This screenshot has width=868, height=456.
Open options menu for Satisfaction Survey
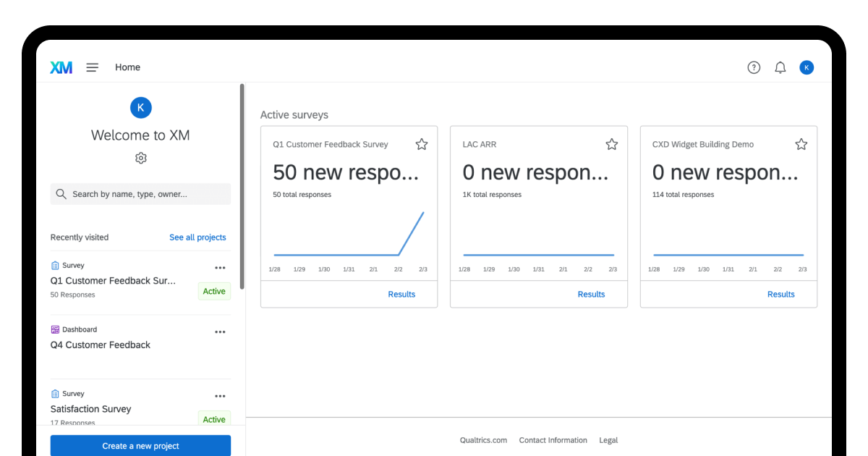[x=221, y=396]
